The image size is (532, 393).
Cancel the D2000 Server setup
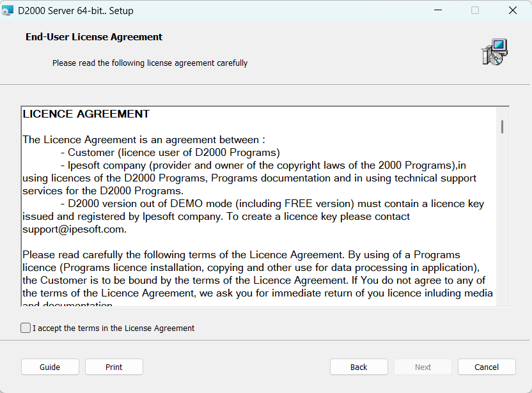[x=487, y=367]
